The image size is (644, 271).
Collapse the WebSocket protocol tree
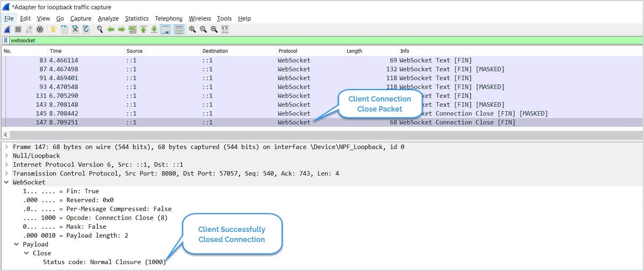click(6, 182)
